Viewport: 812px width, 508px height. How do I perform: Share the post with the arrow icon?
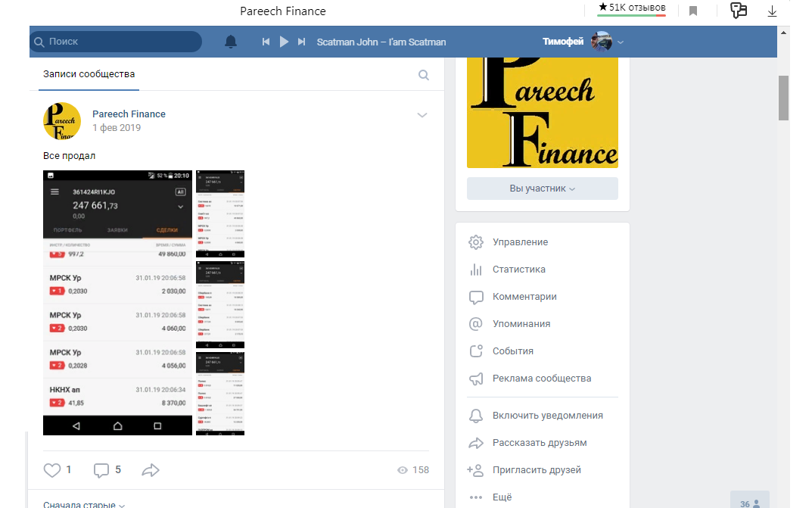coord(150,470)
